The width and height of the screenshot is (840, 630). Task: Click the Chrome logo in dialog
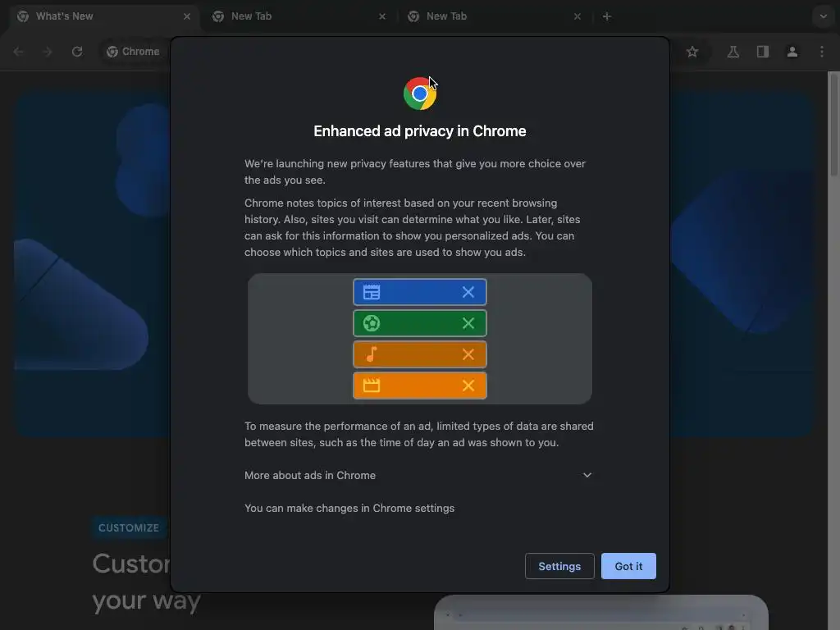[x=419, y=94]
